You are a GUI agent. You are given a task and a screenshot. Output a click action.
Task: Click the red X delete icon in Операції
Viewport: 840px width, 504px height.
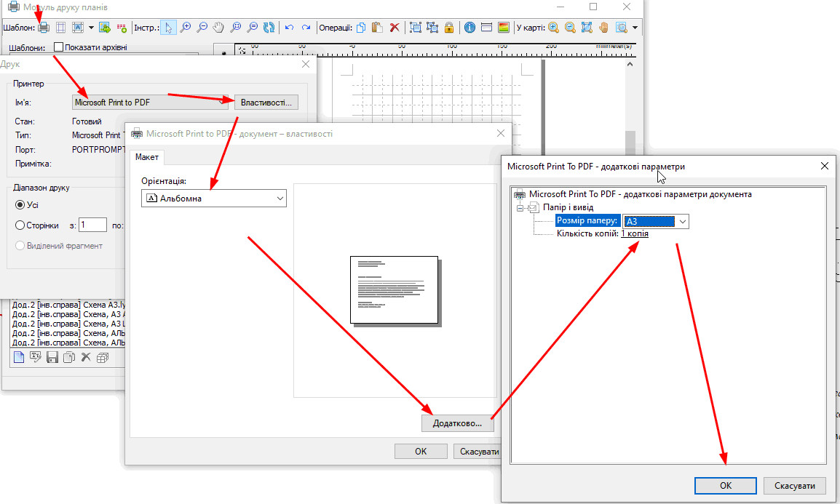(395, 28)
